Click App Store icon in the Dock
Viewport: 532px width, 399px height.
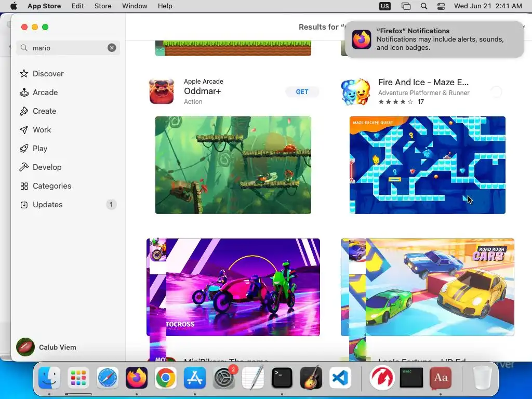pyautogui.click(x=195, y=378)
